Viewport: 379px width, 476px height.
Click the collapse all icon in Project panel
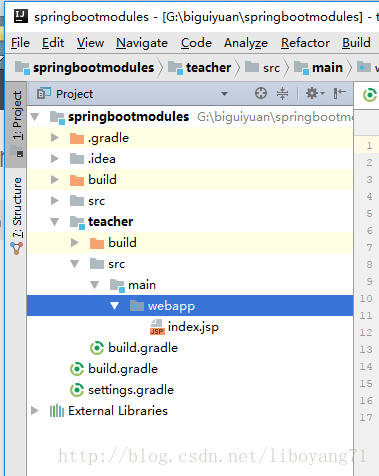coord(282,93)
